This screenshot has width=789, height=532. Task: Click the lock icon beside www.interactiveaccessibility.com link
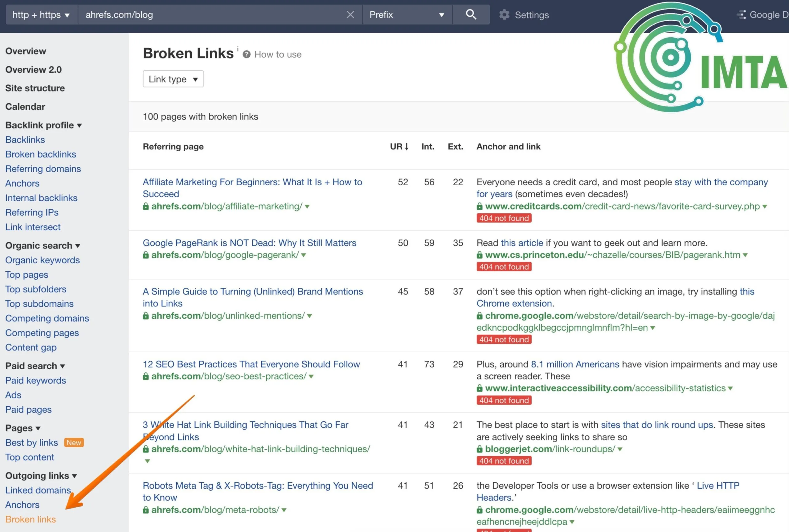[480, 388]
